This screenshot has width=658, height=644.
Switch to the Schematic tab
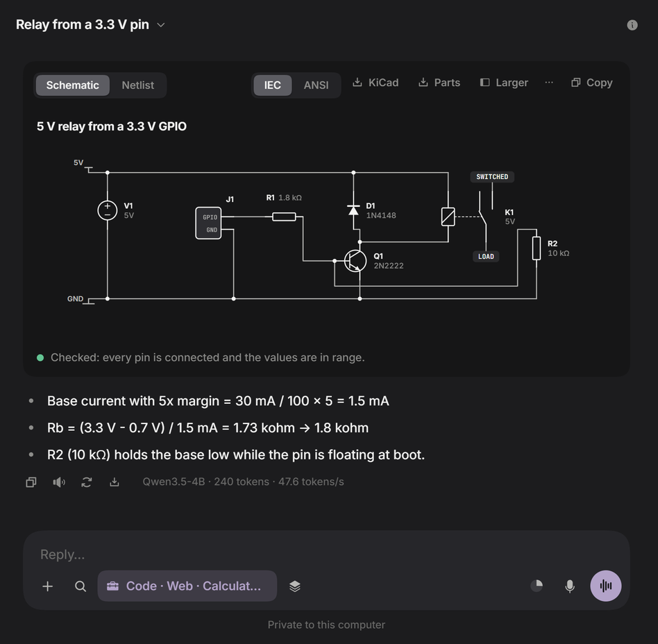coord(73,85)
